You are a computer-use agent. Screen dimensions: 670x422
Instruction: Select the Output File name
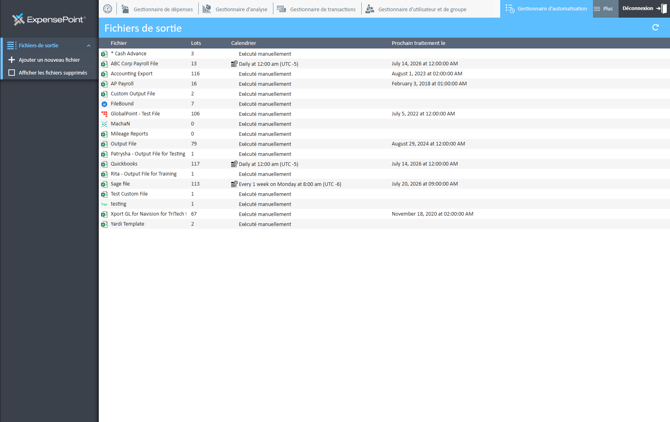pyautogui.click(x=123, y=144)
